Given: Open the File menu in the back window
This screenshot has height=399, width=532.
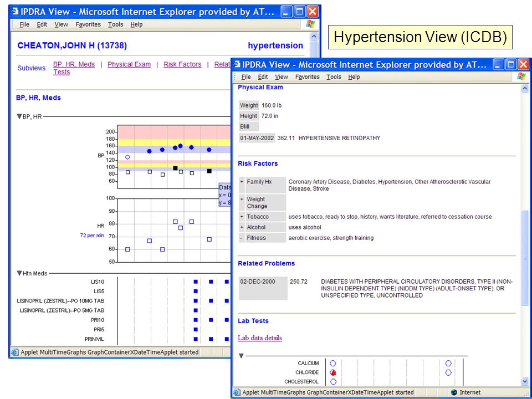Looking at the screenshot, I should pos(24,24).
